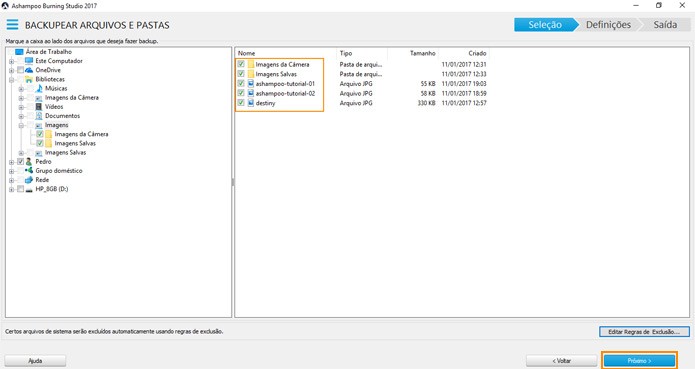This screenshot has width=695, height=369.
Task: Click Imagens da Câmera folder icon in file list
Action: click(250, 64)
